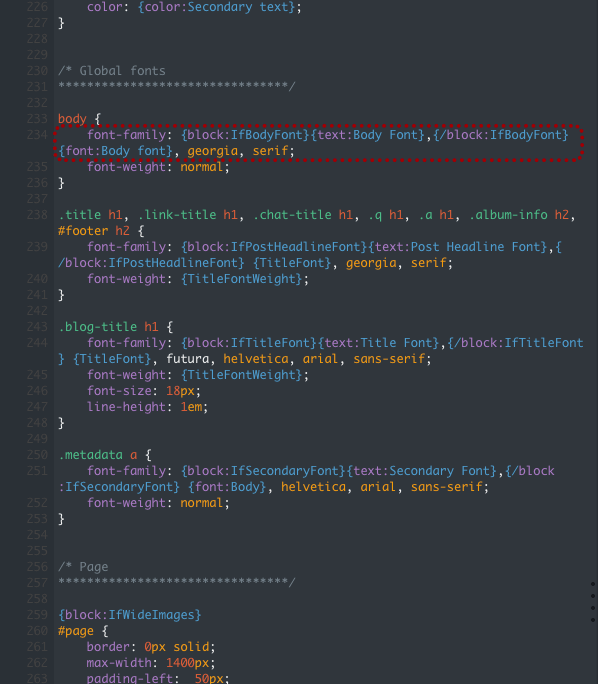Click the {color:Secondary text} token
This screenshot has height=684, width=598.
pyautogui.click(x=216, y=7)
